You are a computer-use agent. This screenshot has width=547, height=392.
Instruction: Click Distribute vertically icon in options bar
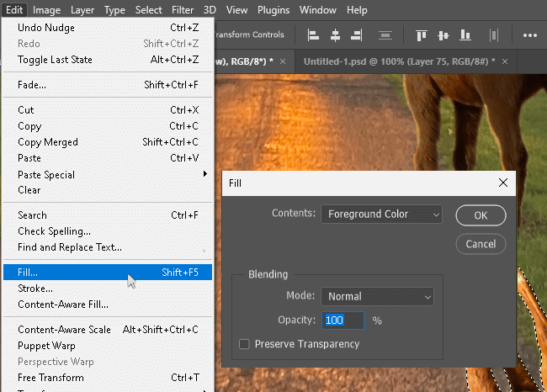pyautogui.click(x=385, y=35)
